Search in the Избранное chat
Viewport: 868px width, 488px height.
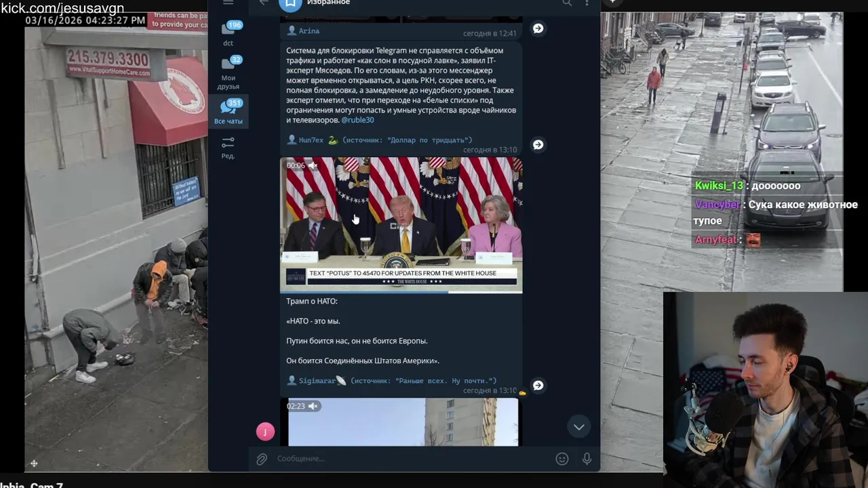[x=567, y=3]
